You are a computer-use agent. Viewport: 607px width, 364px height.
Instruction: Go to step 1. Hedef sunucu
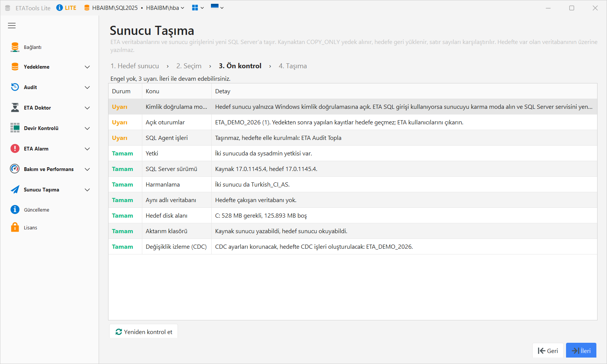135,66
